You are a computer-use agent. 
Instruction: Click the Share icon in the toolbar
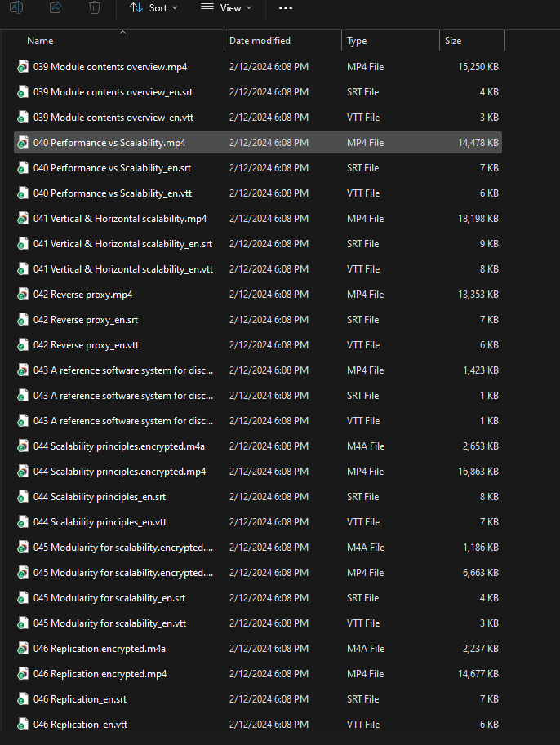click(x=56, y=7)
